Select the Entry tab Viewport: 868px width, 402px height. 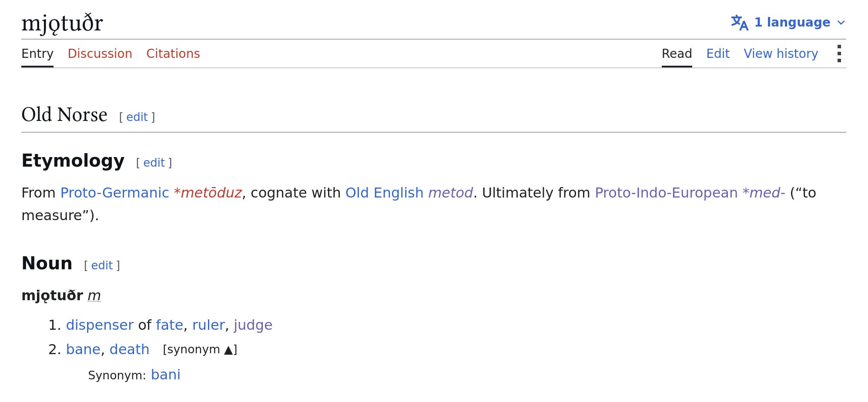coord(37,54)
